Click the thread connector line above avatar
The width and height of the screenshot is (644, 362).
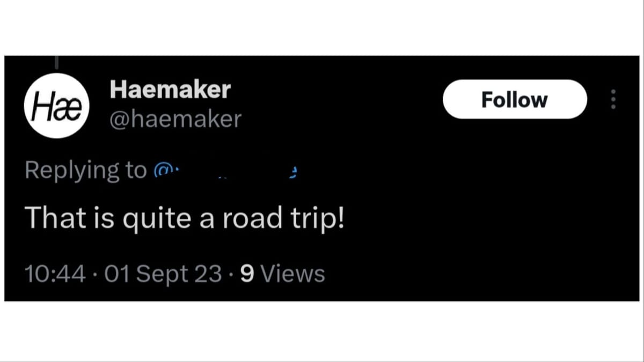point(56,63)
